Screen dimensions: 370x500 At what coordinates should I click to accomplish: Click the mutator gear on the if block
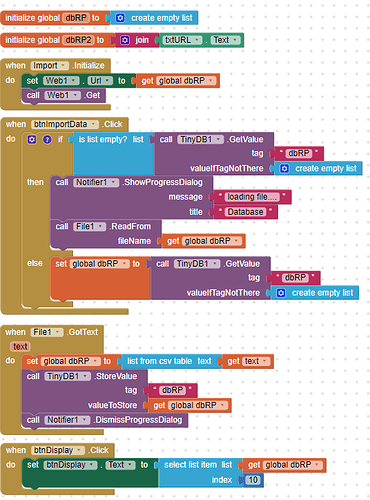[32, 139]
